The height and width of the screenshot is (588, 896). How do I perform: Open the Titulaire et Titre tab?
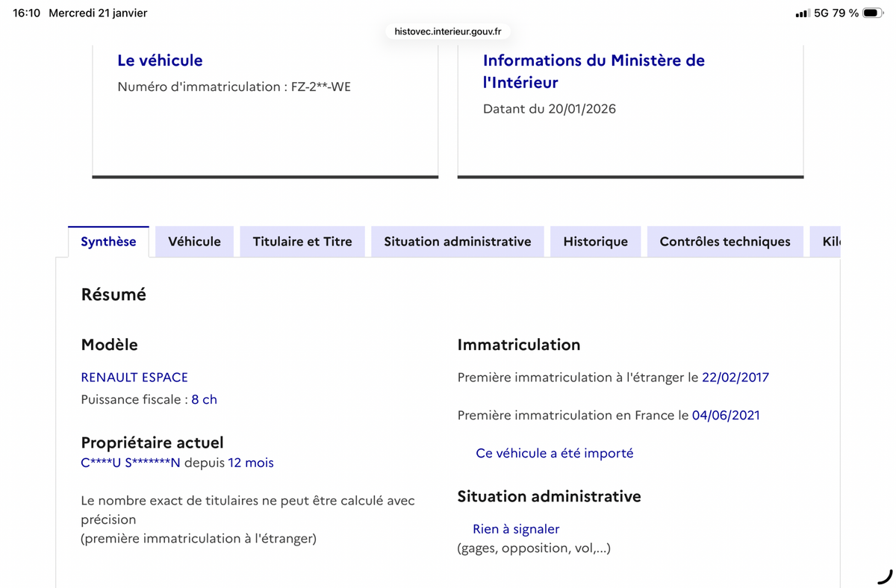coord(302,241)
